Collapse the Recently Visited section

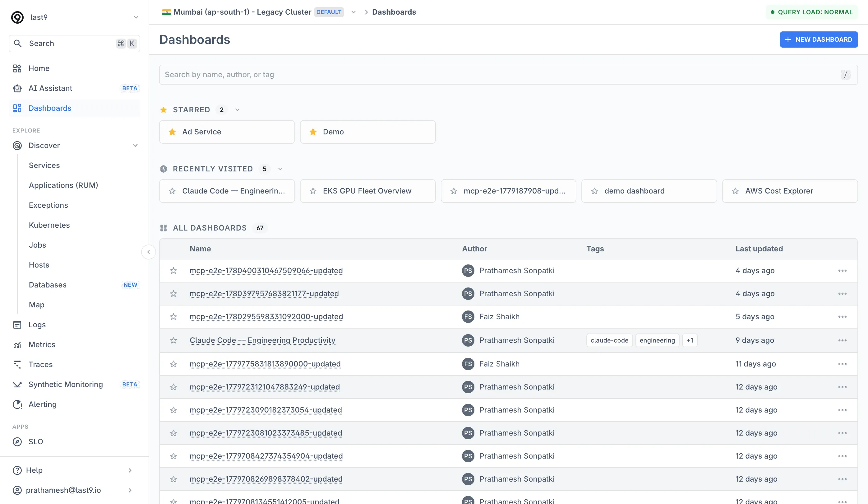coord(280,169)
